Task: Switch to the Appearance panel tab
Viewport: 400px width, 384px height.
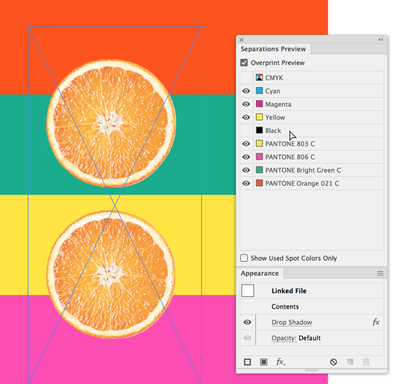Action: click(260, 273)
